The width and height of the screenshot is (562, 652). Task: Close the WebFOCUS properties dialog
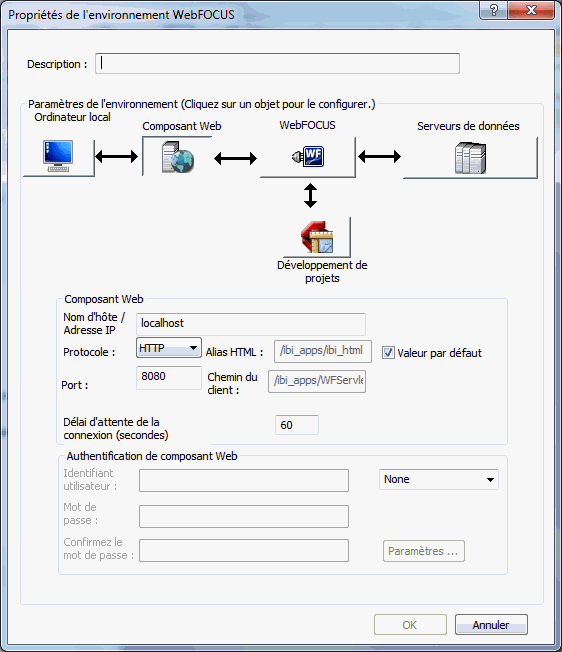(x=531, y=10)
